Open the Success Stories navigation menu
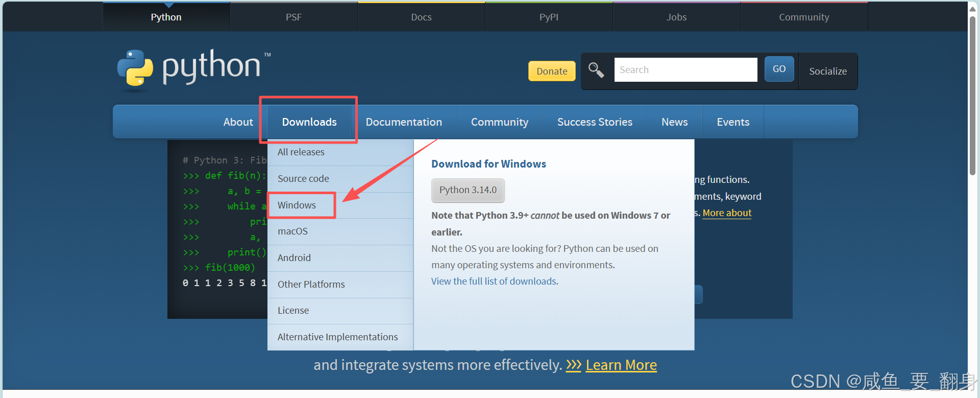 [595, 122]
